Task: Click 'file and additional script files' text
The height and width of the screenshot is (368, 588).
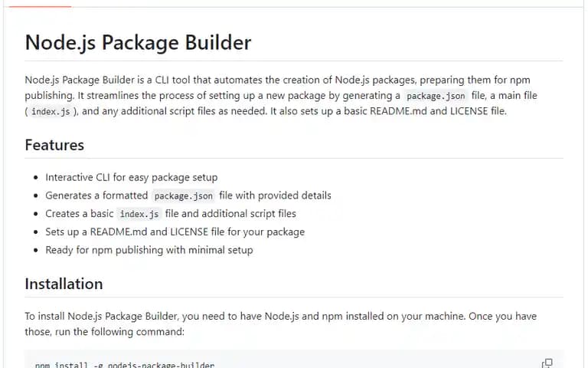Action: [230, 214]
